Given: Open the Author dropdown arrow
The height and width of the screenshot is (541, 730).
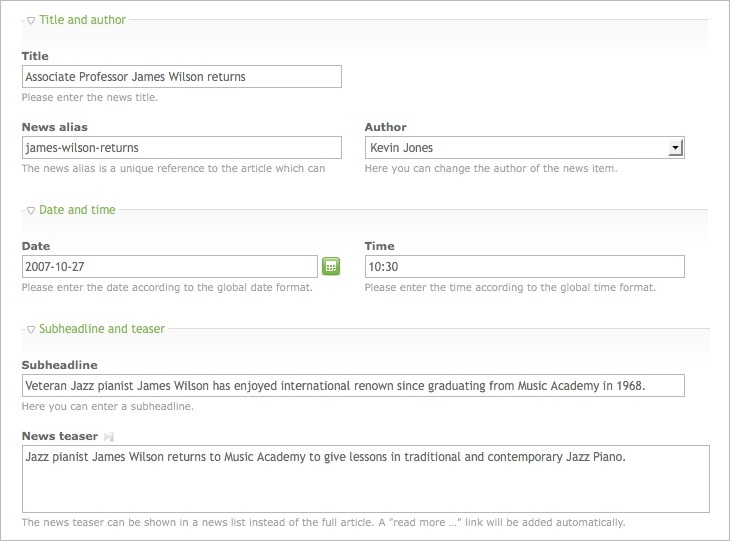Looking at the screenshot, I should coord(675,148).
